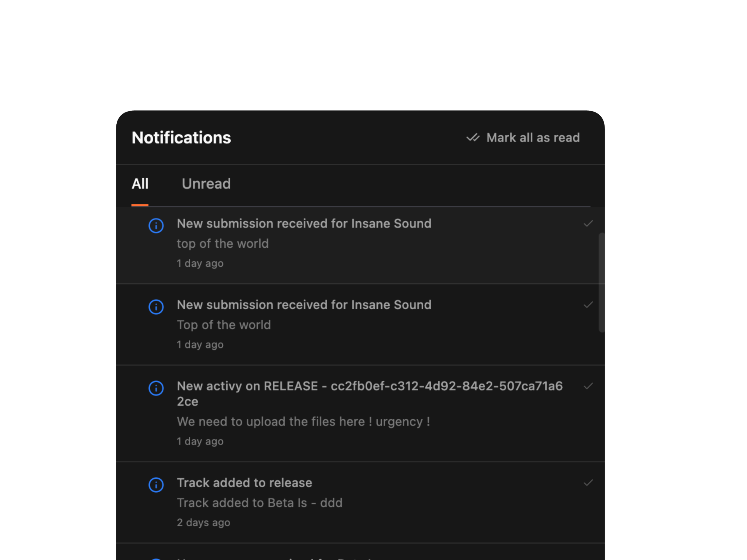Viewport: 747px width, 560px height.
Task: Click info icon beside Track added to release
Action: (156, 485)
